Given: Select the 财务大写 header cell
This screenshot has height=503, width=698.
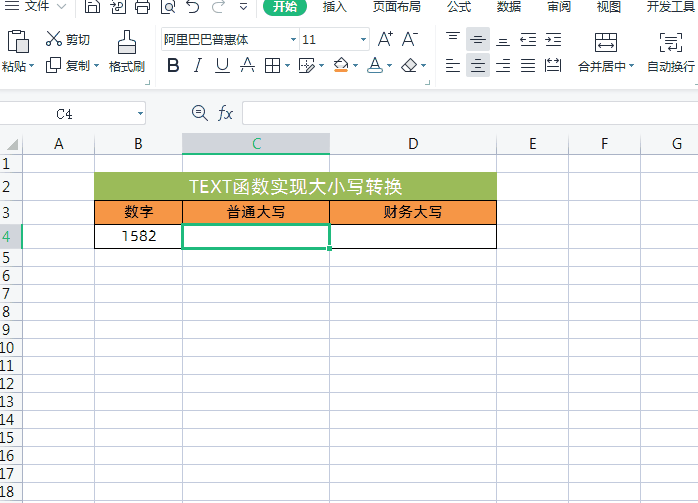Looking at the screenshot, I should click(413, 212).
